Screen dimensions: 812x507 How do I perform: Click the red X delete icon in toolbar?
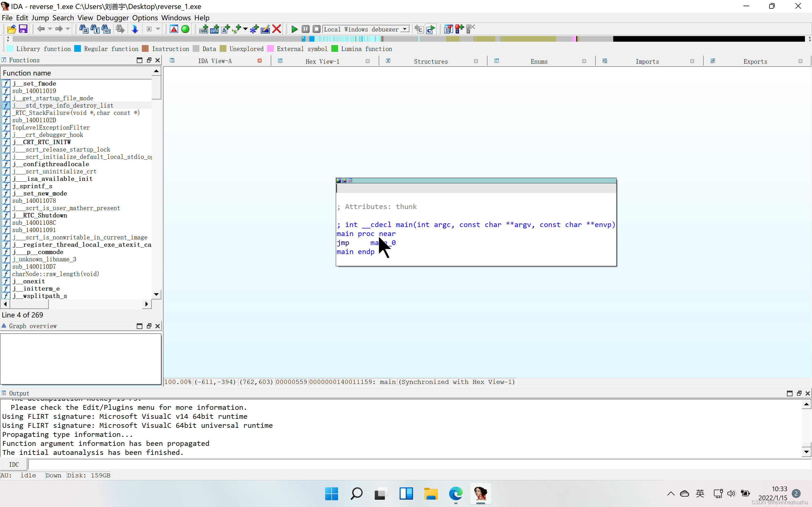click(277, 29)
